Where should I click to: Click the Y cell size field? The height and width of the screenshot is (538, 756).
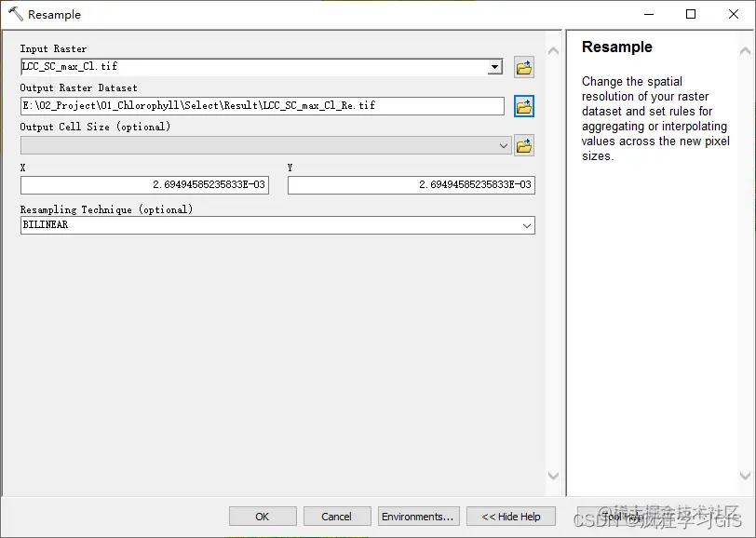pos(412,185)
